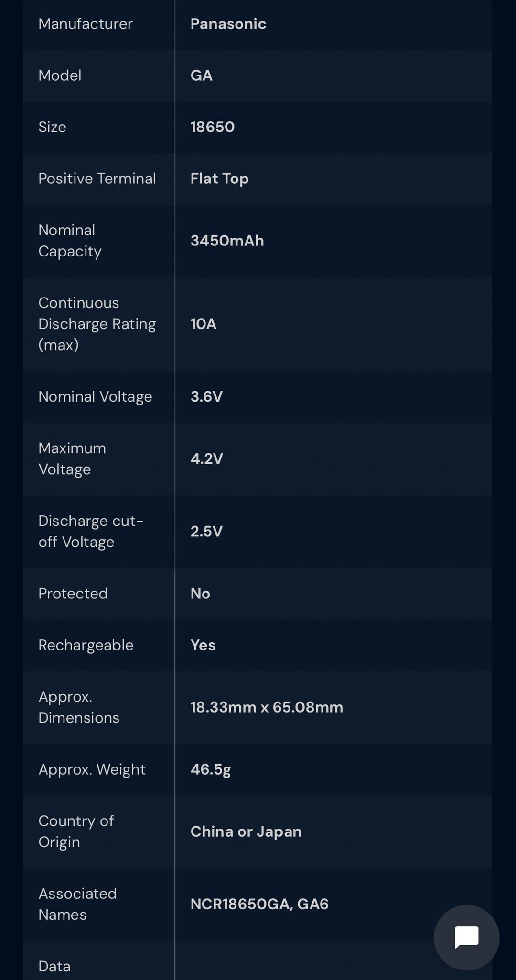Click the 46.5g weight value

tap(211, 769)
